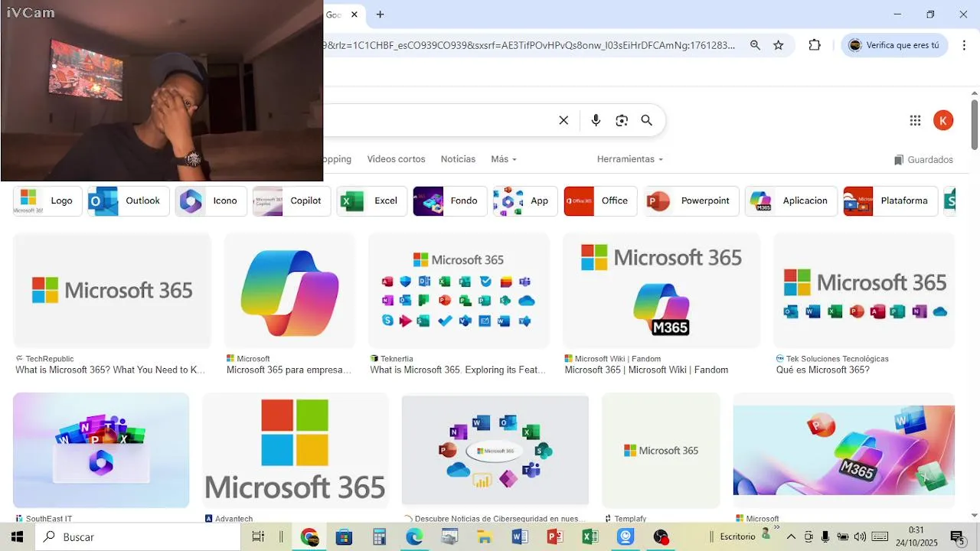Close the current Google tab
980x551 pixels.
354,15
